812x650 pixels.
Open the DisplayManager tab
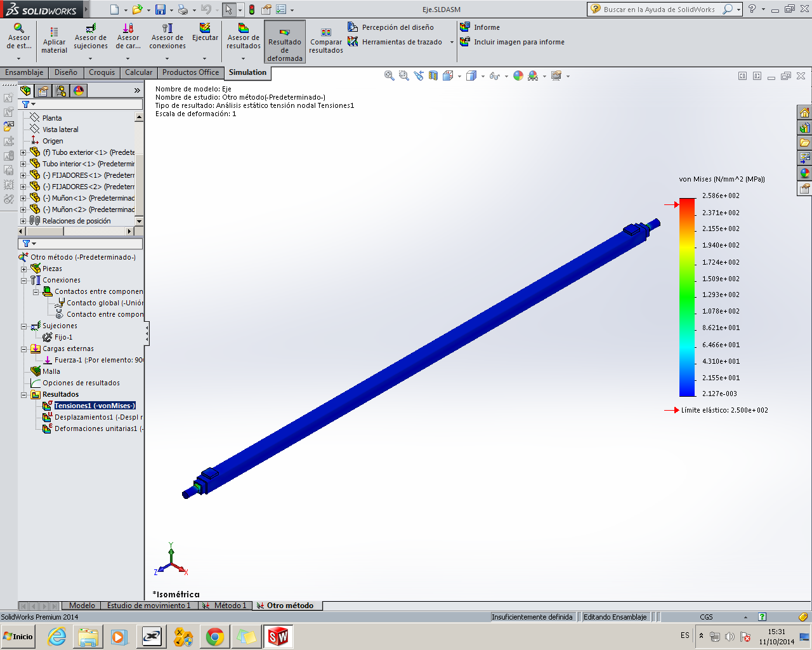pos(79,91)
